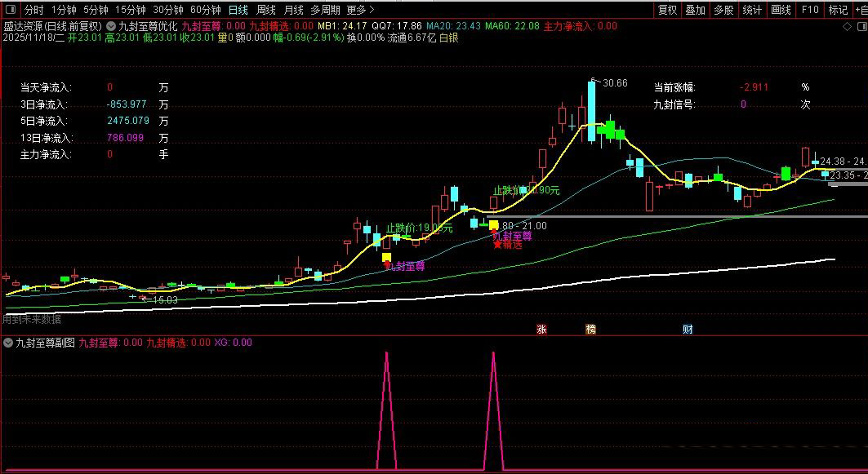This screenshot has height=474, width=868.
Task: Open the 统计 statistics tool
Action: click(x=752, y=10)
